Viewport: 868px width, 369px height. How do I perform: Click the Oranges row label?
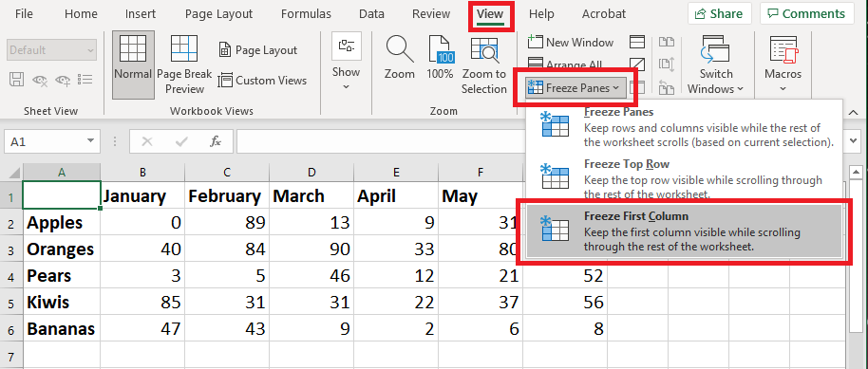[x=62, y=249]
